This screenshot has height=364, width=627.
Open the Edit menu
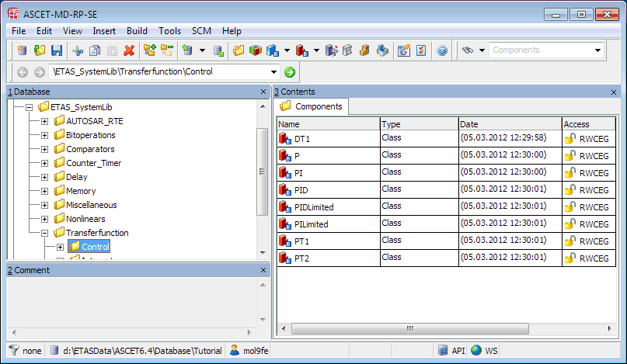pyautogui.click(x=44, y=31)
